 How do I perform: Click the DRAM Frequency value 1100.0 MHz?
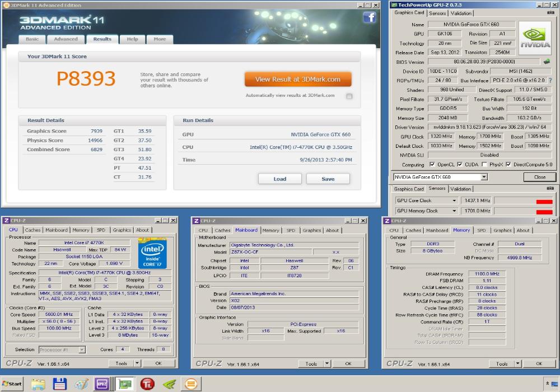coord(487,274)
